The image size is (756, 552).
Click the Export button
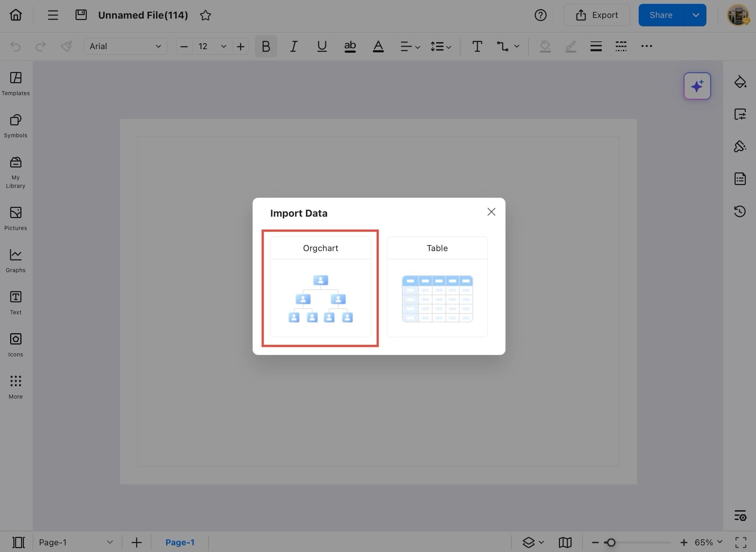(x=597, y=15)
